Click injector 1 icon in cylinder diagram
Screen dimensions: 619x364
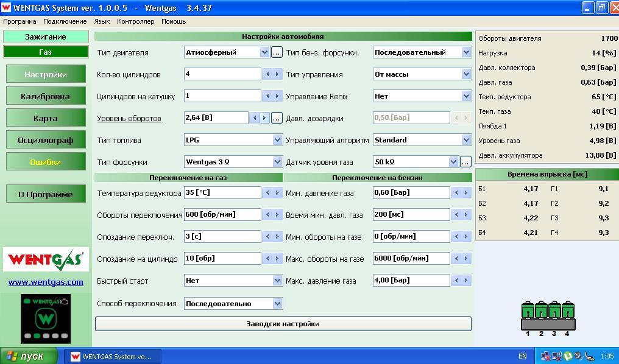[x=528, y=310]
